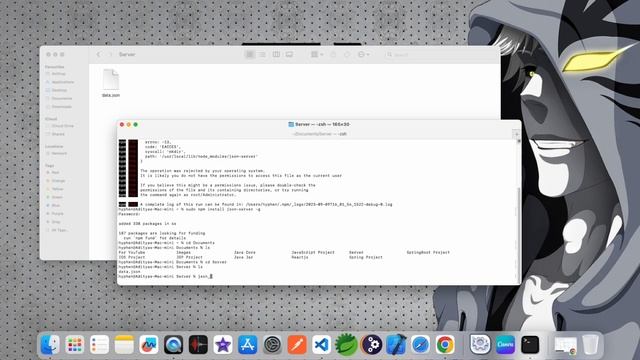The height and width of the screenshot is (360, 640).
Task: Open the Finder Group By dropdown
Action: (317, 54)
